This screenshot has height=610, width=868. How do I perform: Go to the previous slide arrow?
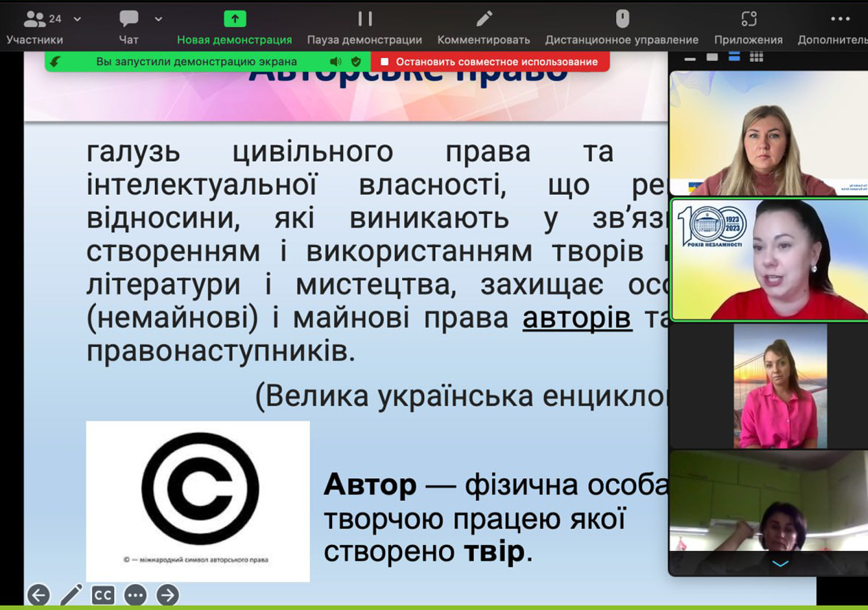tap(38, 595)
